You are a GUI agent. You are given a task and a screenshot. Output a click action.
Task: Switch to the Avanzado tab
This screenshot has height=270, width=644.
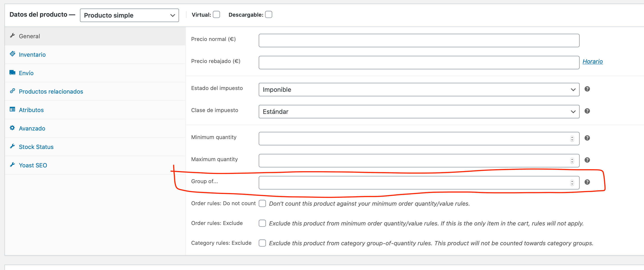[x=95, y=128]
